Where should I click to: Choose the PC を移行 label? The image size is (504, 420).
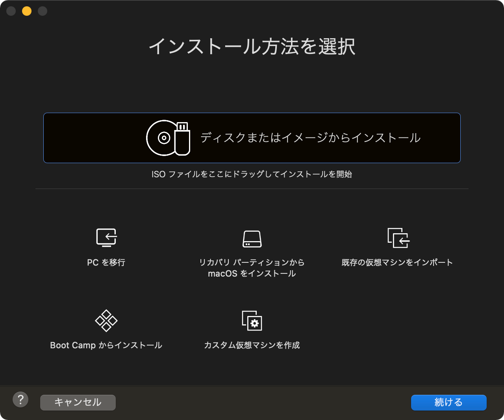pos(106,262)
